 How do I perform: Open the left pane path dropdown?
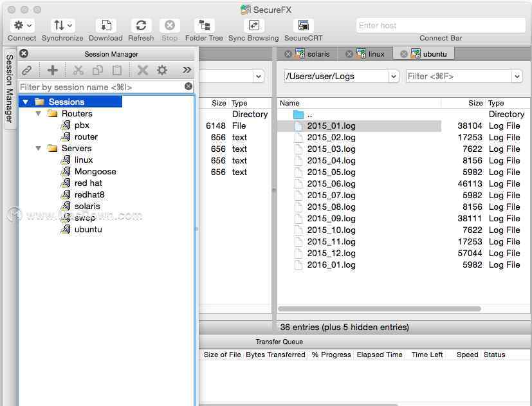click(x=259, y=77)
